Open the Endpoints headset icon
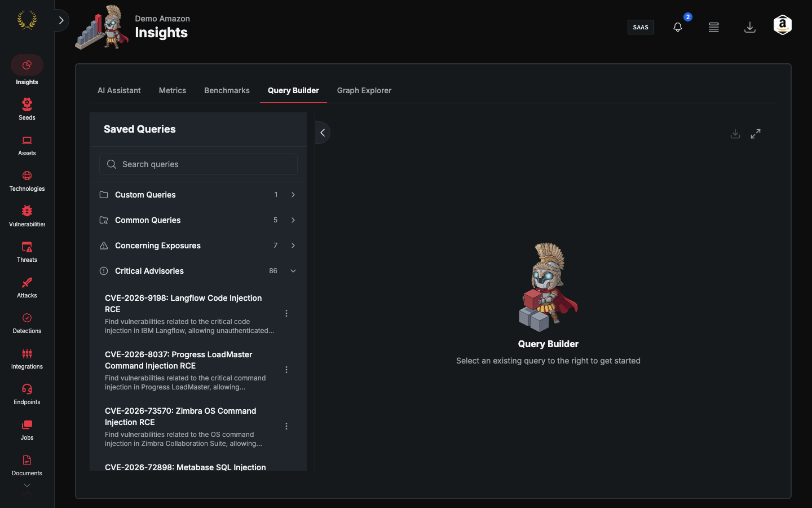812x508 pixels. [27, 389]
